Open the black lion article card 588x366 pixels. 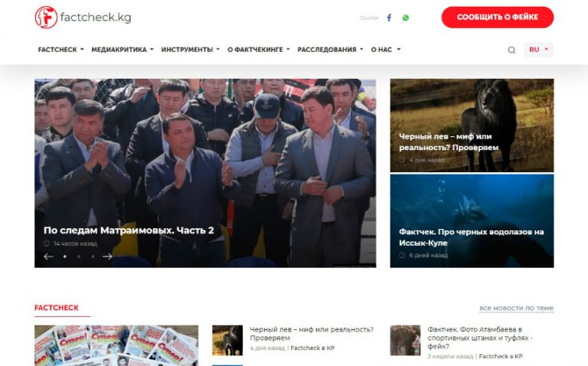coord(472,125)
